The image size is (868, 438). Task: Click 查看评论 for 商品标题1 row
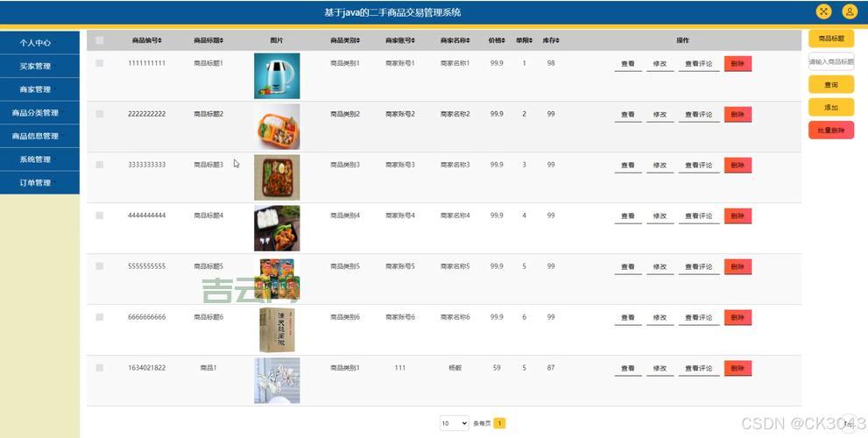[699, 64]
